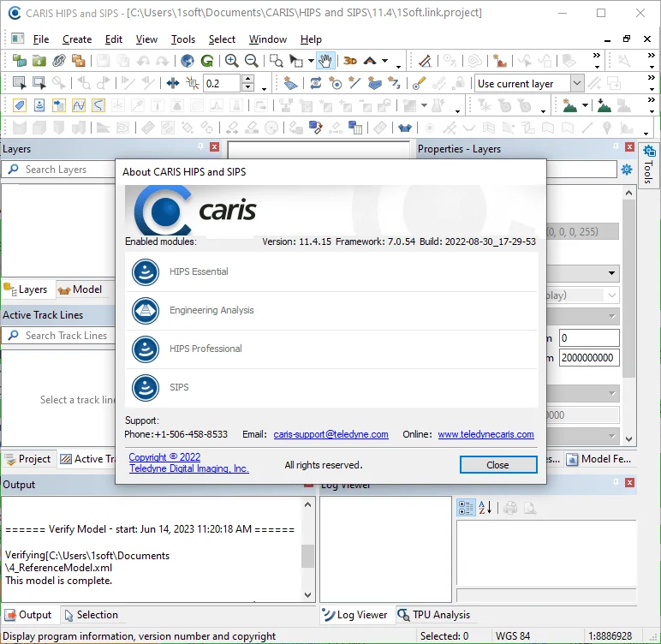Click the Search Layers input field

click(59, 170)
